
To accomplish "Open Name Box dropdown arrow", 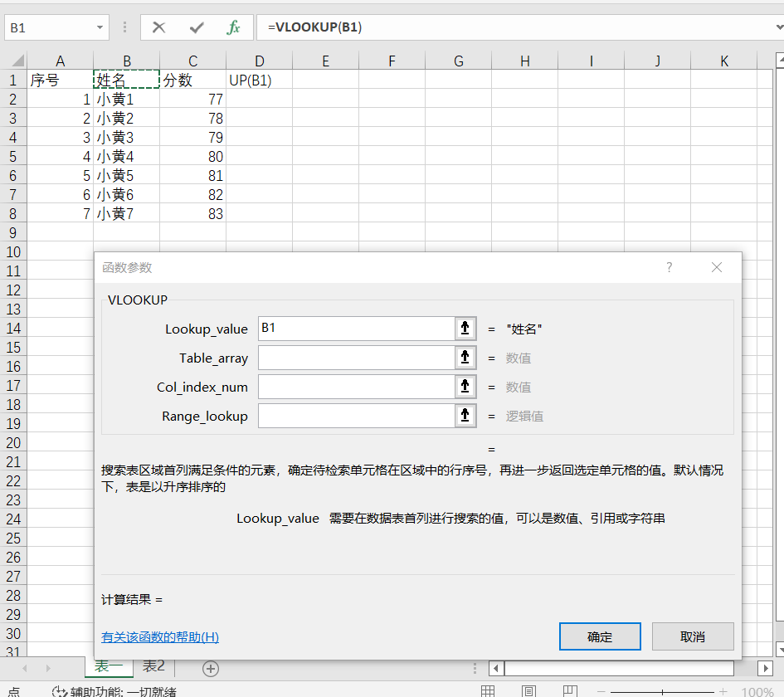I will pyautogui.click(x=100, y=27).
